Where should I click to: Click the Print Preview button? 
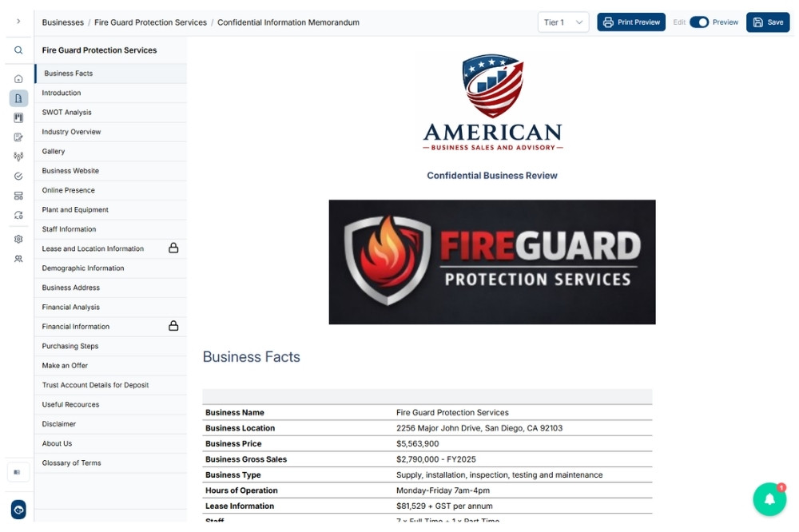click(631, 22)
